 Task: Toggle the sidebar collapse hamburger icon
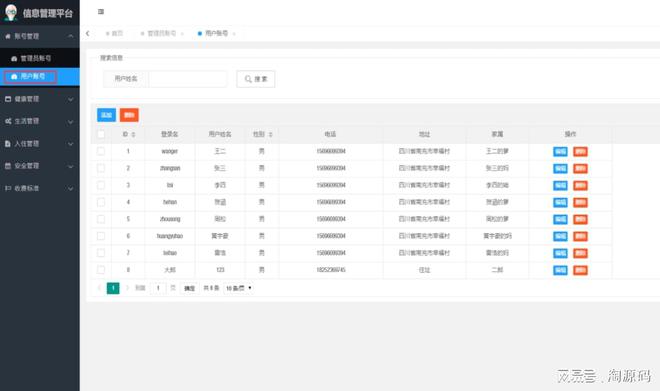point(101,12)
